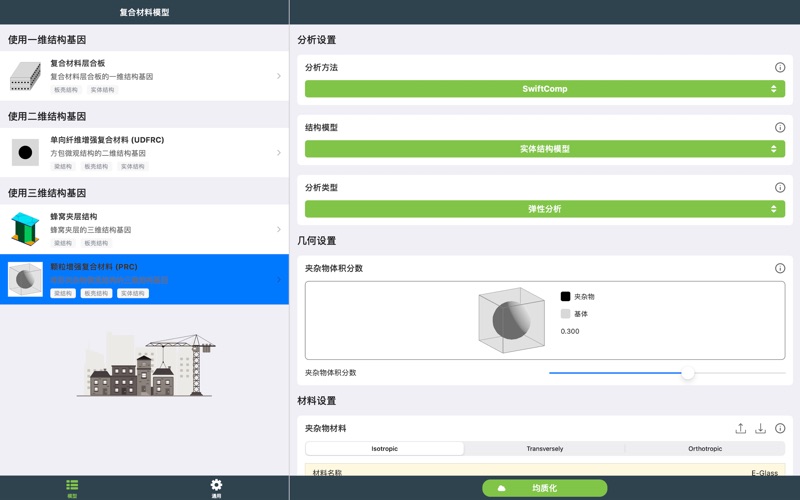Open info for 夹杂物体积分数
800x500 pixels.
click(x=780, y=269)
